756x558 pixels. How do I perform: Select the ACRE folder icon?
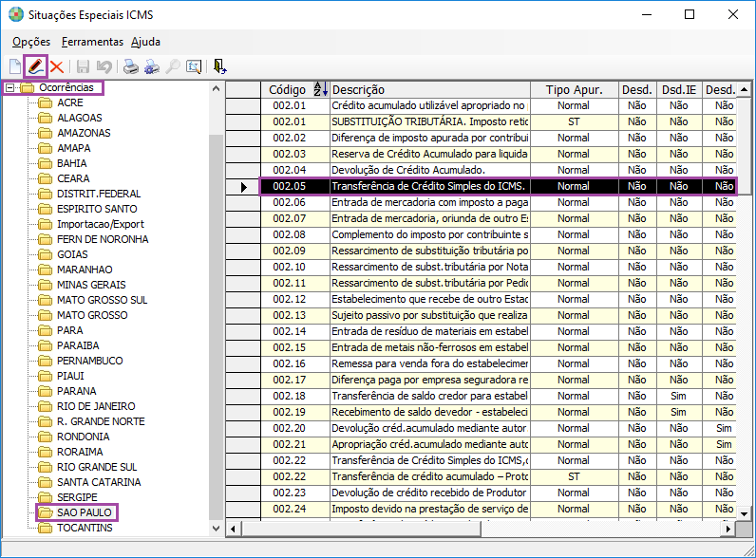46,102
